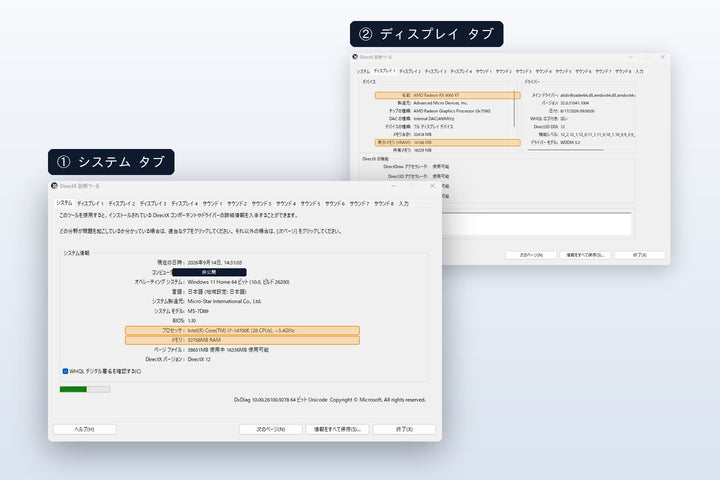Click Micro-Star International Co., Ltd. manufacturer value
This screenshot has height=480, width=720.
coord(225,301)
